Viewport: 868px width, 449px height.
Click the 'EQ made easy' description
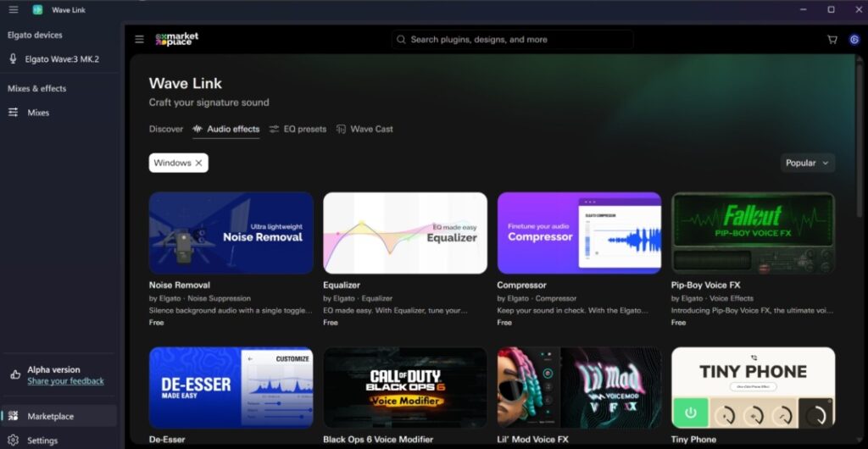(396, 310)
